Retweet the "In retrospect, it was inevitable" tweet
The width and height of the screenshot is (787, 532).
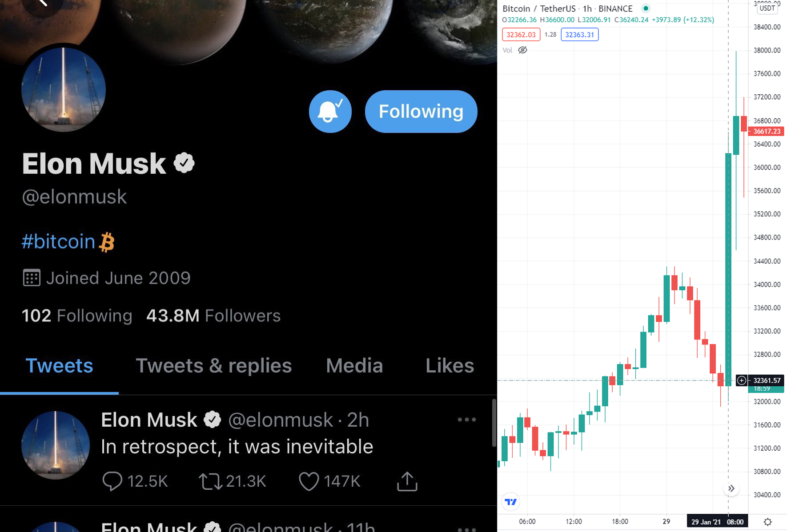click(210, 481)
